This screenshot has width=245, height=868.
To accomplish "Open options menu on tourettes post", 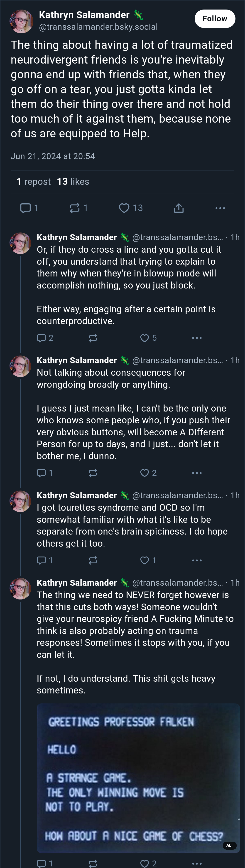I will pyautogui.click(x=197, y=560).
